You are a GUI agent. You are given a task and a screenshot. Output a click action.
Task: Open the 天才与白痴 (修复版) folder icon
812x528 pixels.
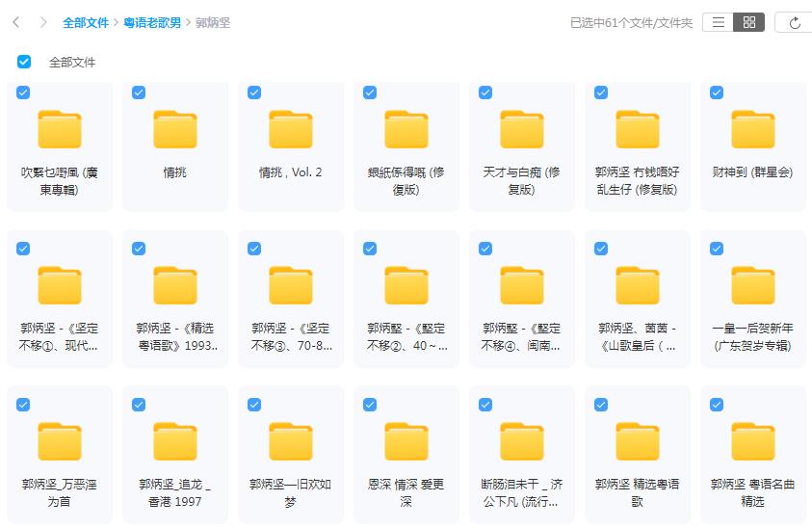pyautogui.click(x=521, y=129)
